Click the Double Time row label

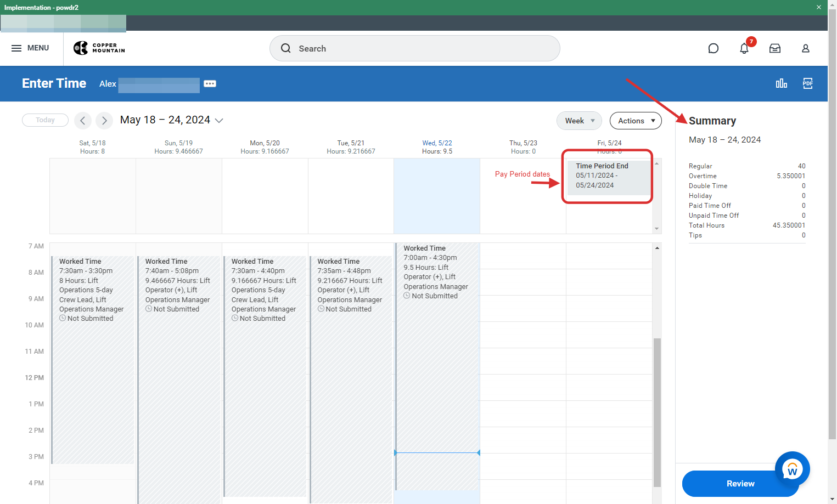(x=708, y=186)
